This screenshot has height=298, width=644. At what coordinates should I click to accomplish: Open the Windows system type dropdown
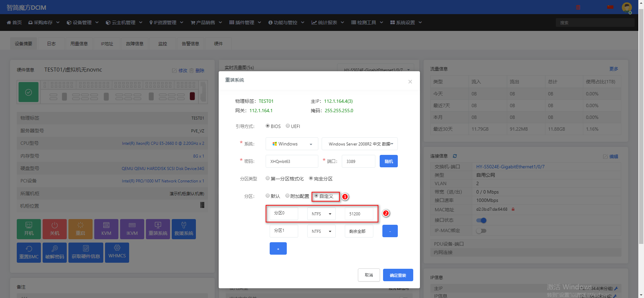pyautogui.click(x=292, y=144)
